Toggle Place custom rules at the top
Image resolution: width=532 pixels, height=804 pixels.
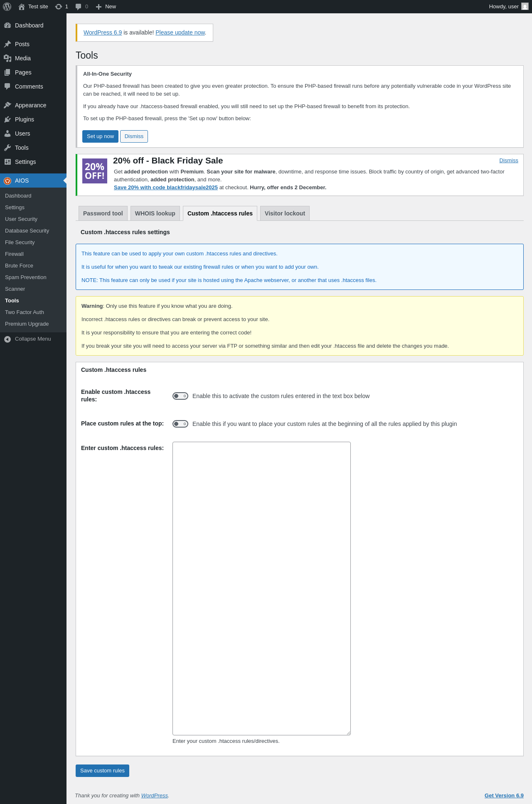point(180,424)
